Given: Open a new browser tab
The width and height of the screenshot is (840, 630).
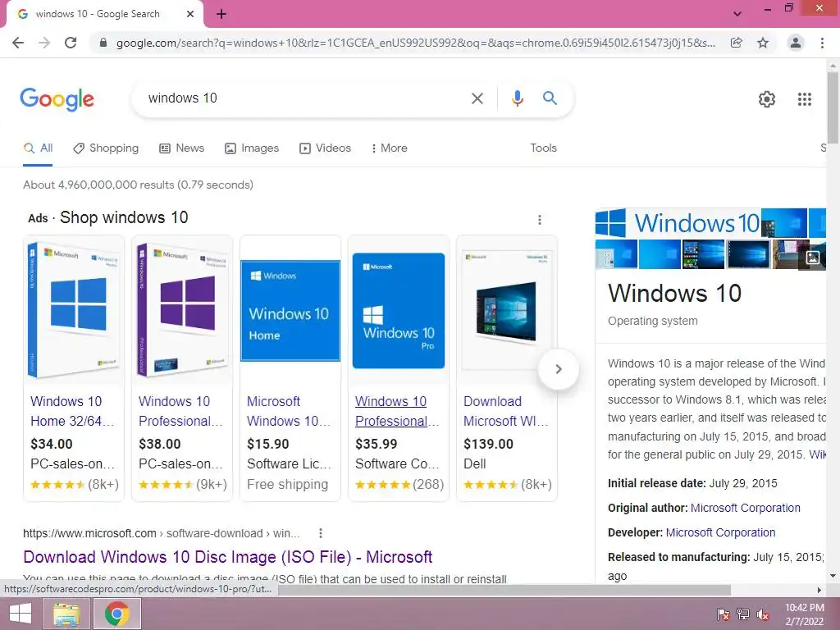Looking at the screenshot, I should tap(221, 14).
